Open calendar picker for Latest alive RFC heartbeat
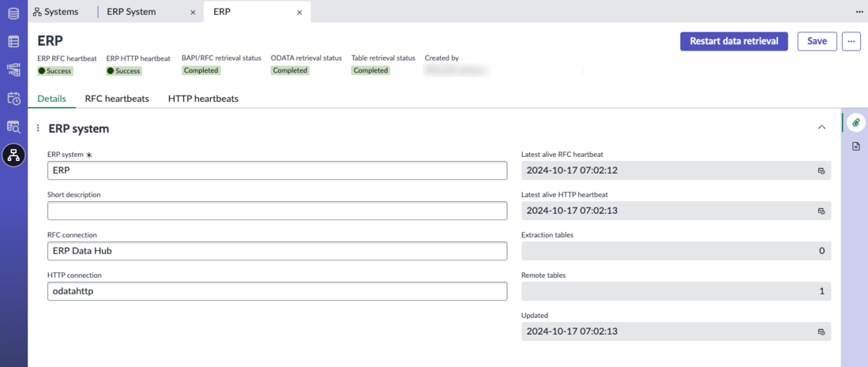Screen dimensions: 868x367 821,170
